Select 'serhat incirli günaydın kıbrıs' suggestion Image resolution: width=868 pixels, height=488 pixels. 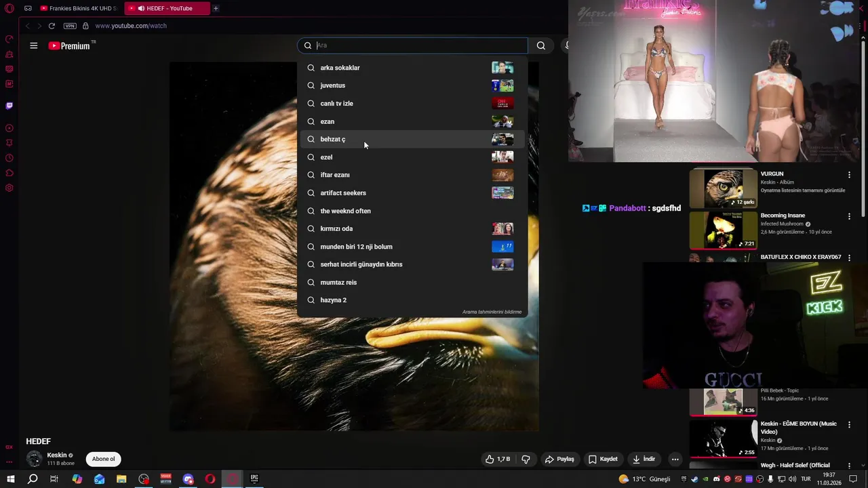point(412,264)
